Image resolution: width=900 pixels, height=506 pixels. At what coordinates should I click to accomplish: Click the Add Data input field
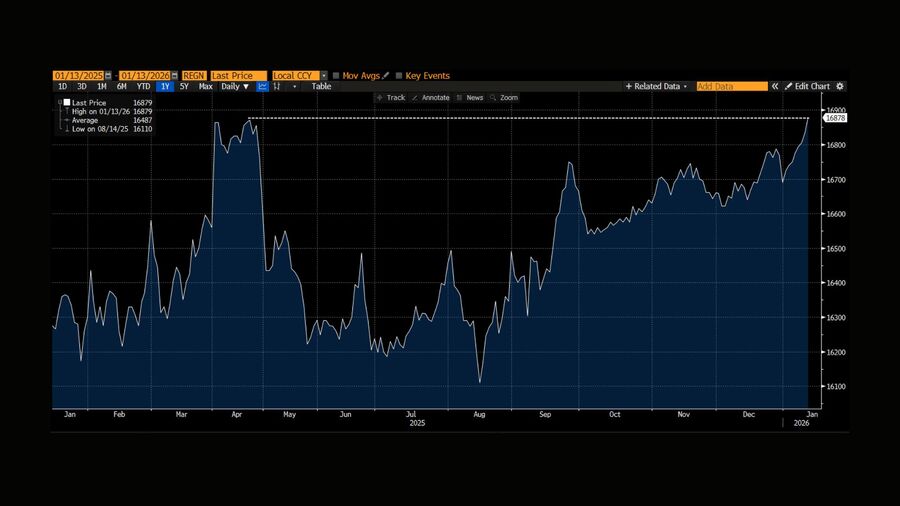732,87
